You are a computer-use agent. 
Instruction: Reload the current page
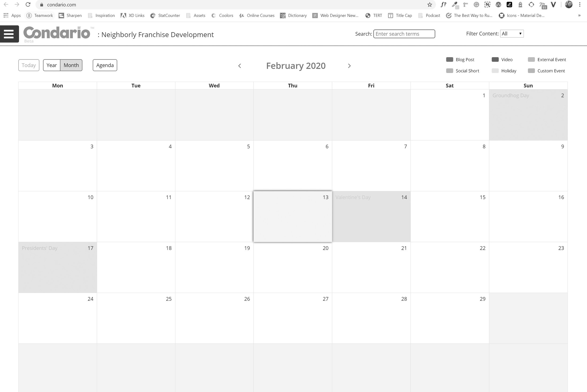tap(27, 4)
